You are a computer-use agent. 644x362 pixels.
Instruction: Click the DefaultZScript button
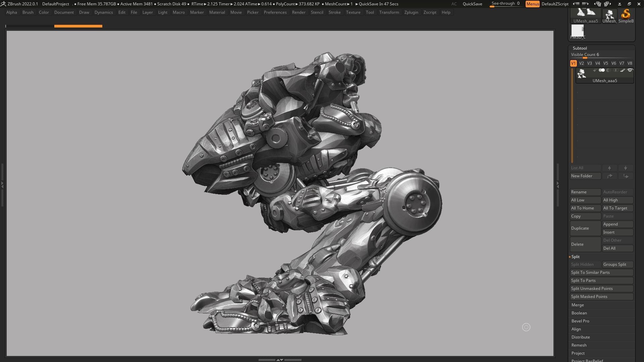[555, 4]
